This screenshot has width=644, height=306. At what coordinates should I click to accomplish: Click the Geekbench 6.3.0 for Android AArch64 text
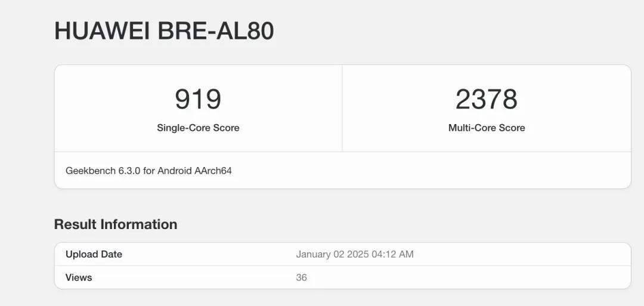click(x=148, y=171)
